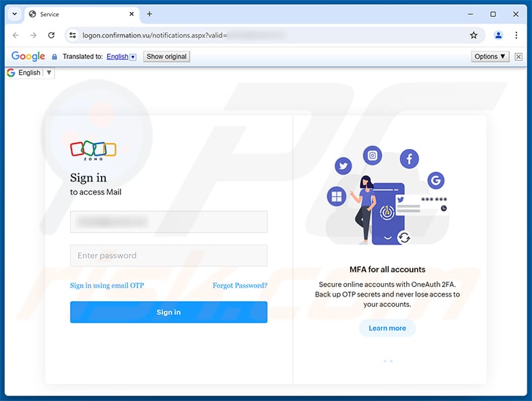Select the Service browser tab

pos(81,14)
